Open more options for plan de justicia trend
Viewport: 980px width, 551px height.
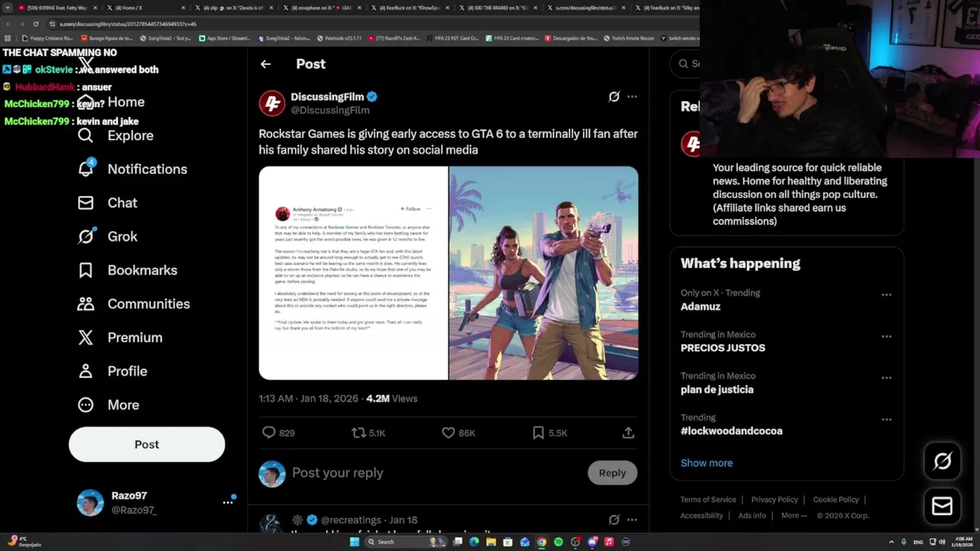(886, 378)
